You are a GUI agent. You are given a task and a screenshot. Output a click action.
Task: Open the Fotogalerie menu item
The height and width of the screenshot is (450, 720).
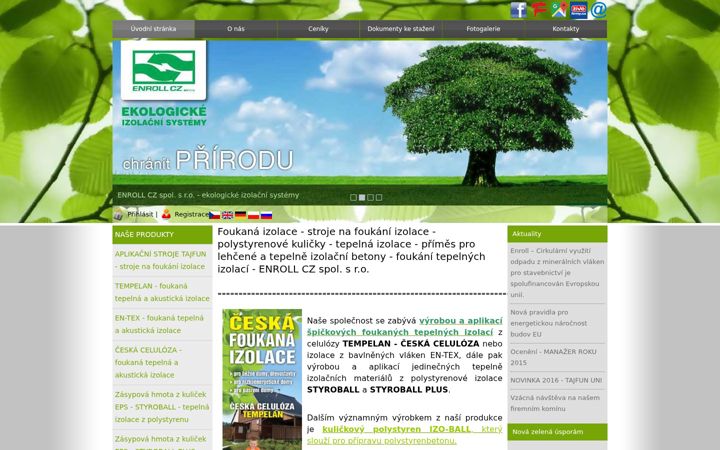point(483,29)
